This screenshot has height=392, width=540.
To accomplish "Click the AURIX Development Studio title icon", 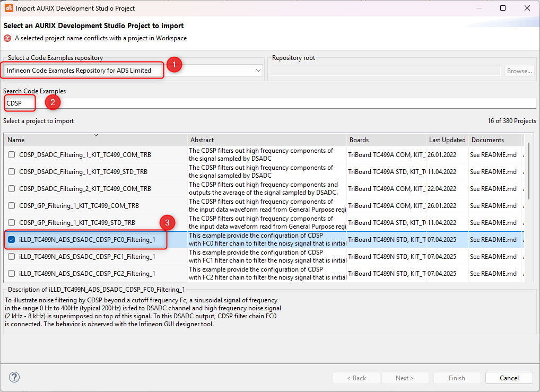I will (8, 8).
